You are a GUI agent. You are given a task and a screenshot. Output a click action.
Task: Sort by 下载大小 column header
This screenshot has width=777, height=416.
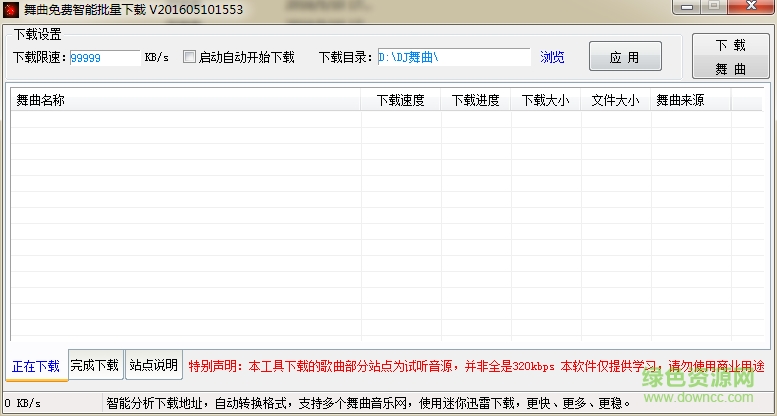[546, 100]
